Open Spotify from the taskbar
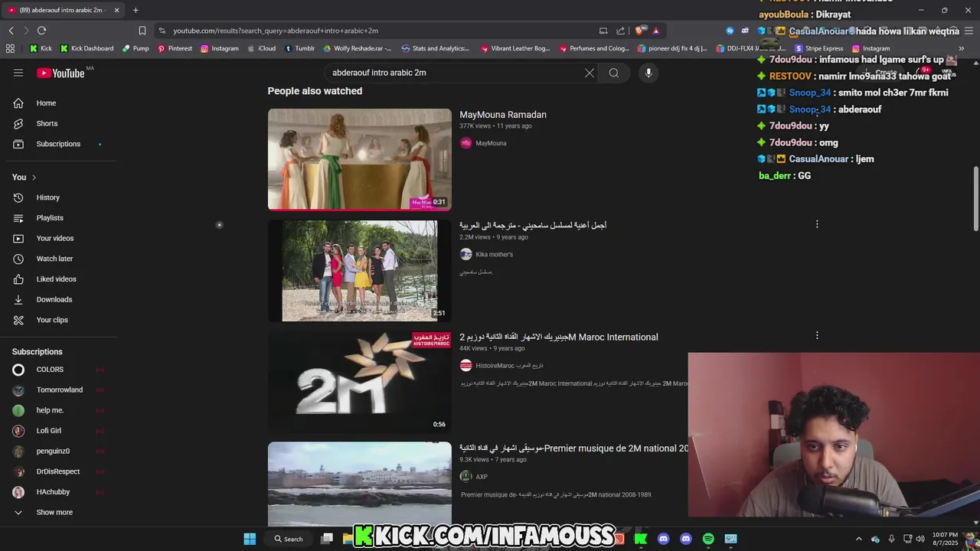Screen dimensions: 980x551 tap(708, 539)
